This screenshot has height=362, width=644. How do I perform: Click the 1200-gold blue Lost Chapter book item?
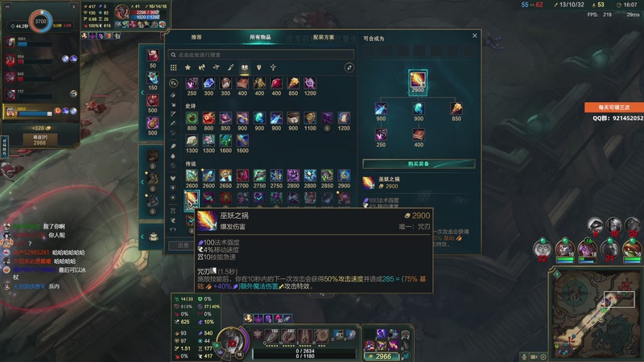[344, 118]
